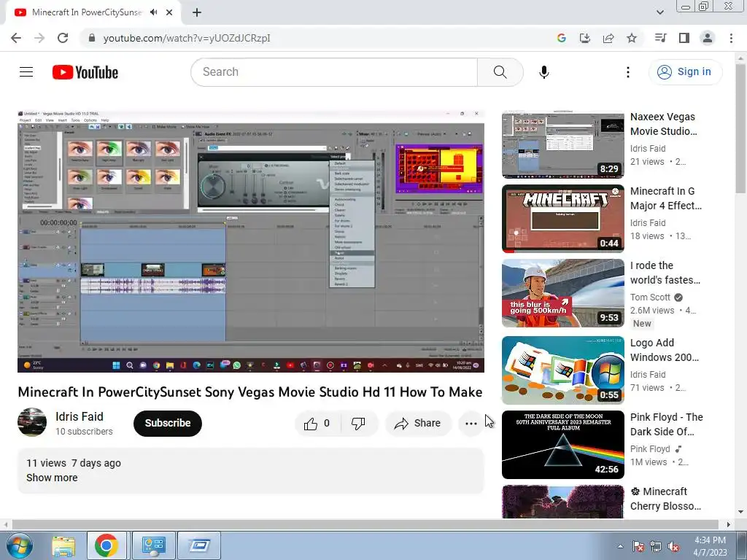Click the taskbar volume icon
747x560 pixels.
tap(673, 546)
